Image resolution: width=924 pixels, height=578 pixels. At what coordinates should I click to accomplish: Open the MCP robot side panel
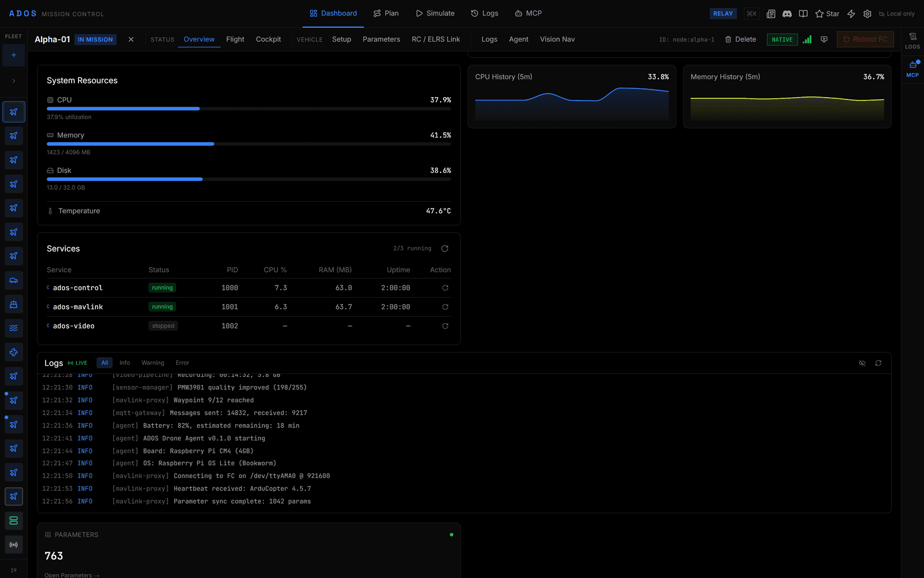(912, 68)
